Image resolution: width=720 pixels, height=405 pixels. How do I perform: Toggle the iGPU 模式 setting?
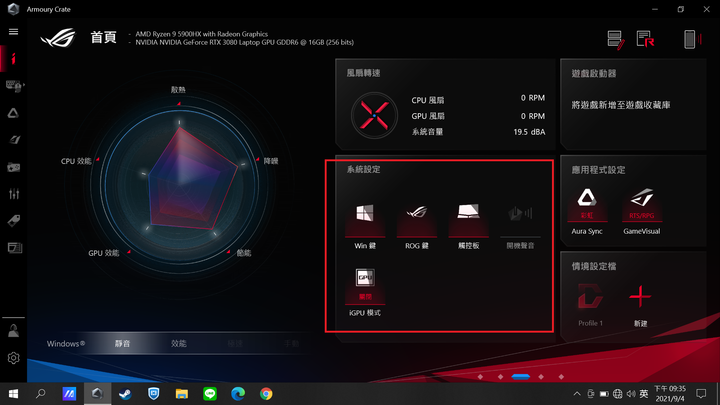[365, 292]
